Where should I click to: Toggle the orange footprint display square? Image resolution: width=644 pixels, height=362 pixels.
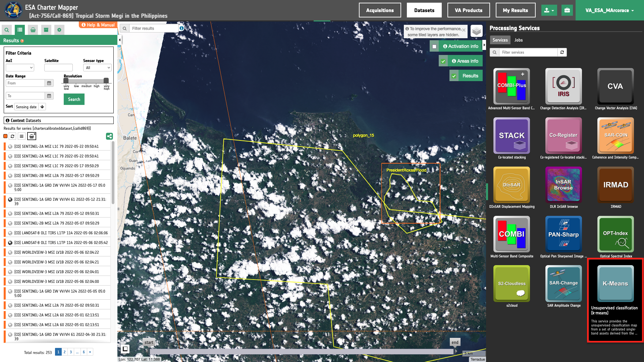5,136
